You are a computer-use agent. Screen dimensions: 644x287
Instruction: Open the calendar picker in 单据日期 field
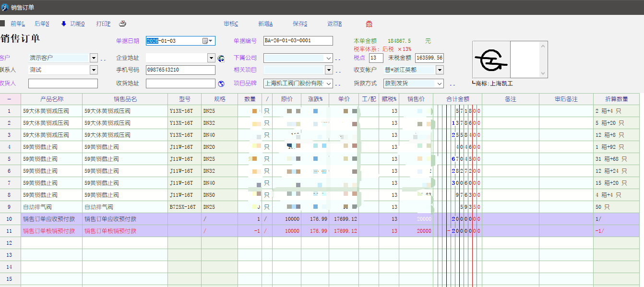(205, 41)
